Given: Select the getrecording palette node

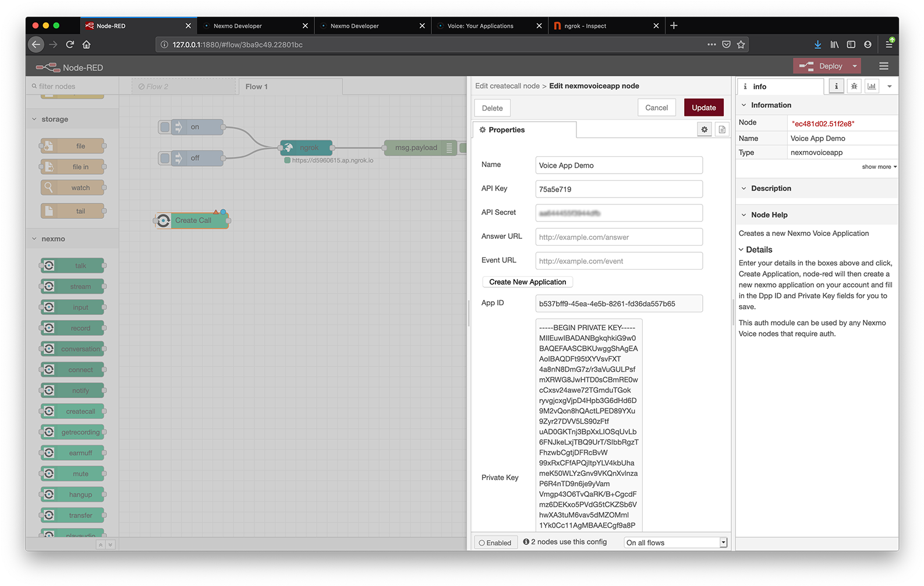Looking at the screenshot, I should click(73, 432).
